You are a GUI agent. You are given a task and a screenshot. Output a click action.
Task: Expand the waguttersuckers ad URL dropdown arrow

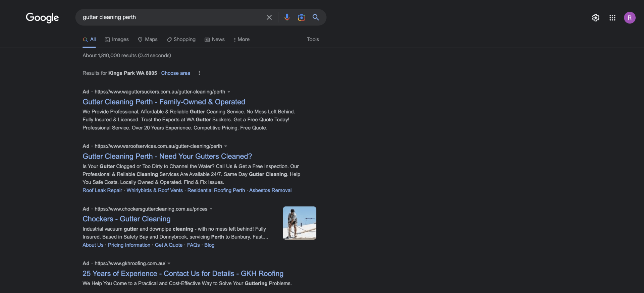click(x=229, y=92)
